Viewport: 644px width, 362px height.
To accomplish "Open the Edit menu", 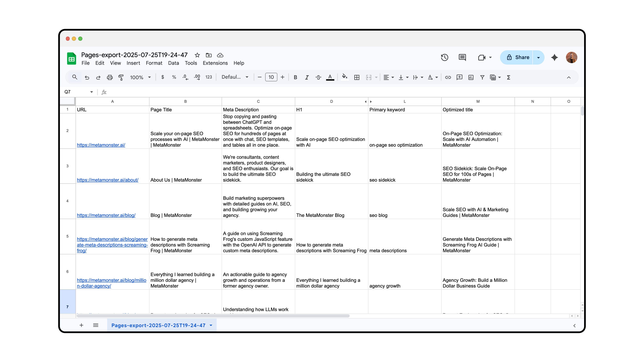I will click(x=100, y=63).
